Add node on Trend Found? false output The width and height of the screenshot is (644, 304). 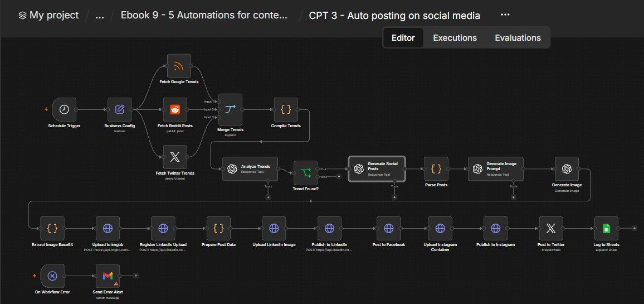[339, 176]
